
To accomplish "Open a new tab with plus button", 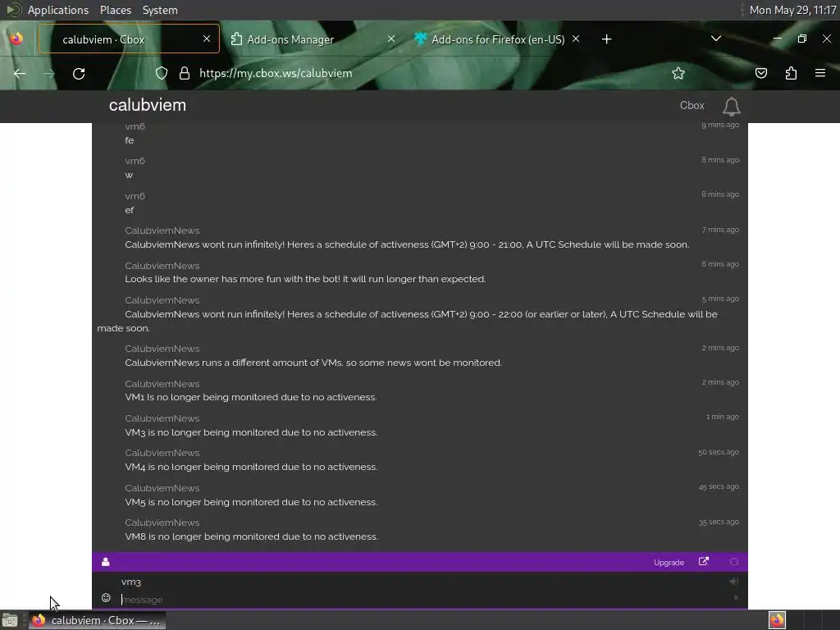I will [606, 39].
